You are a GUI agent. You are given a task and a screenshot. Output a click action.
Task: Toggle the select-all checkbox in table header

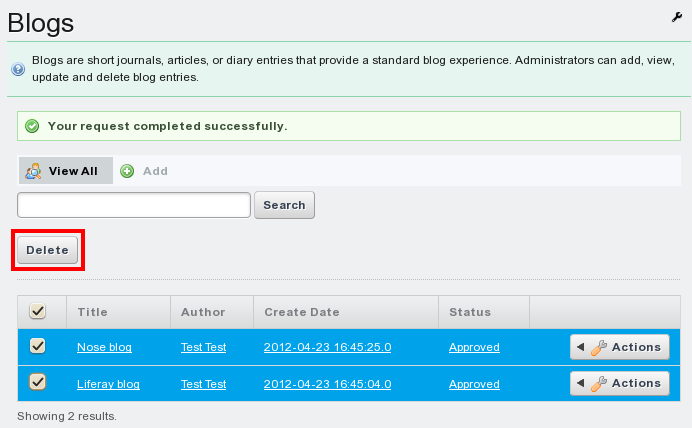click(x=38, y=311)
